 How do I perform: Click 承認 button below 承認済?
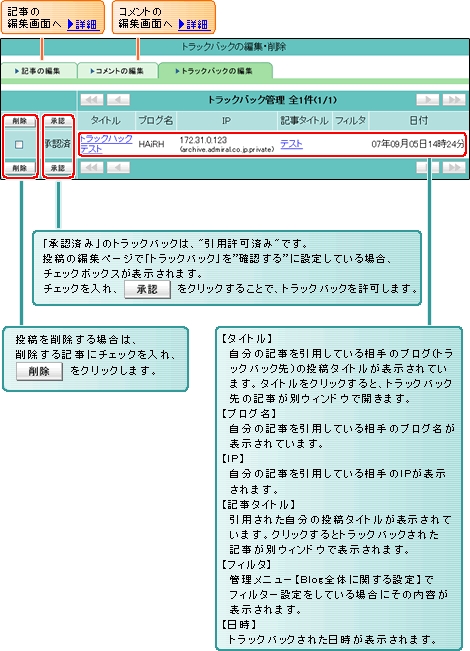tap(58, 168)
